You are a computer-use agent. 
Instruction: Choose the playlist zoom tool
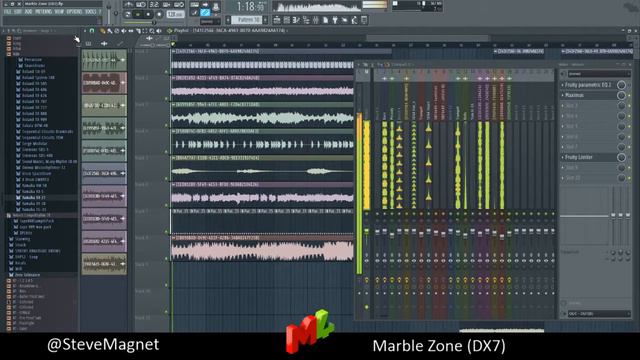point(152,31)
